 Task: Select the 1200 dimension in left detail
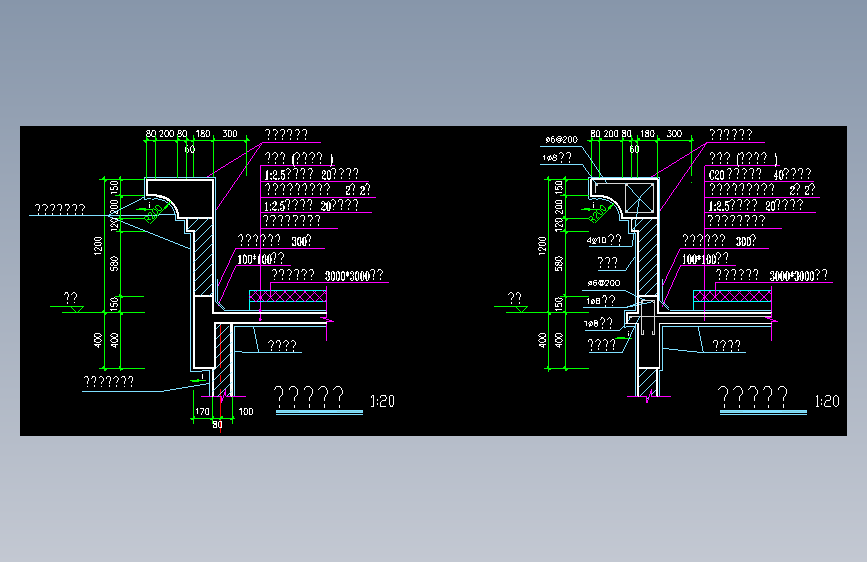click(98, 246)
